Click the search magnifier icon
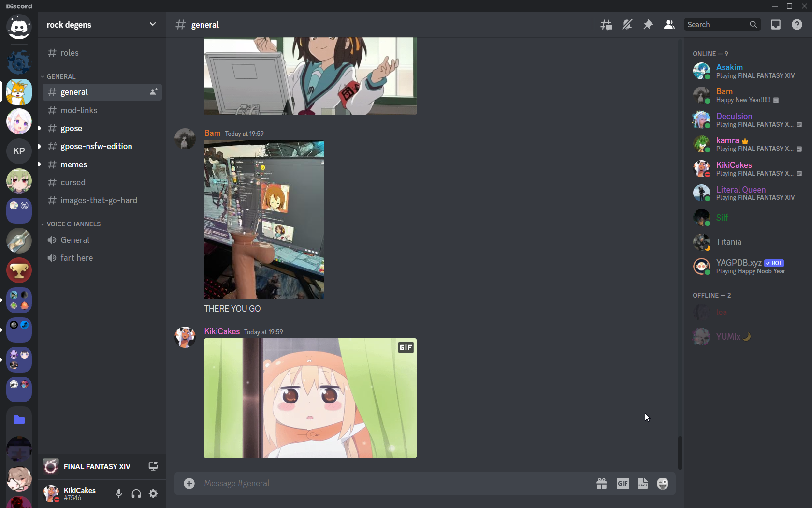This screenshot has width=812, height=508. coord(753,25)
